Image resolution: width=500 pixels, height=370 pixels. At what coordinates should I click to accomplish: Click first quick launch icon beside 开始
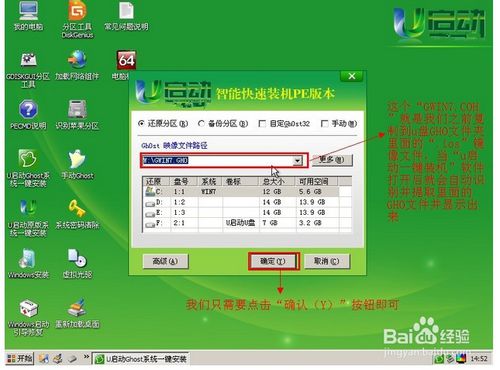43,359
